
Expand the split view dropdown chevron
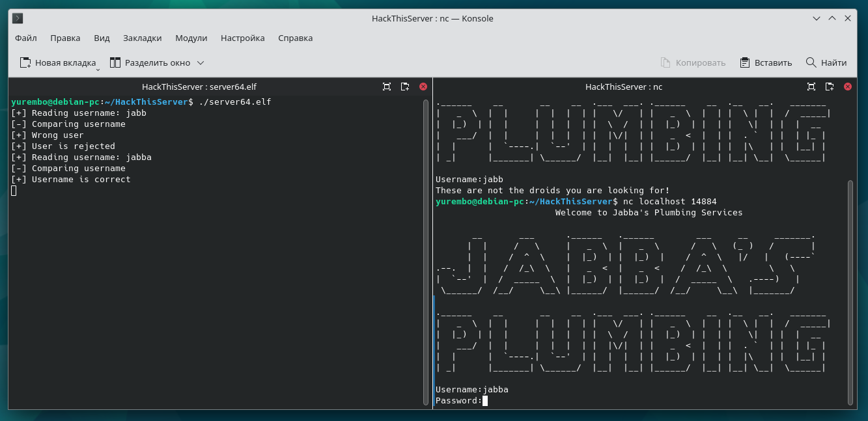[201, 62]
